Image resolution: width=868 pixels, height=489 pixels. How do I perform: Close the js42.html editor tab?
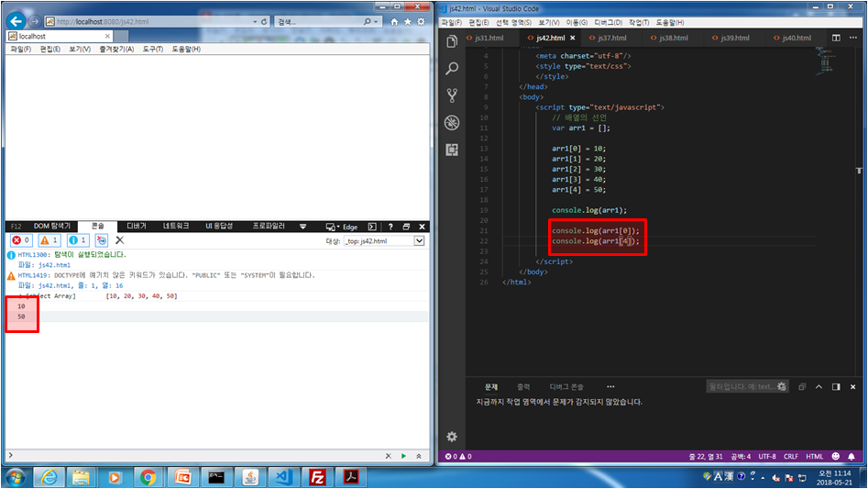point(572,39)
